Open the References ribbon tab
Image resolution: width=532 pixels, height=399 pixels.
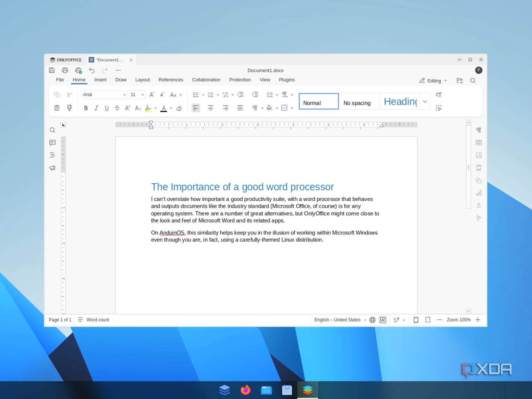[171, 80]
